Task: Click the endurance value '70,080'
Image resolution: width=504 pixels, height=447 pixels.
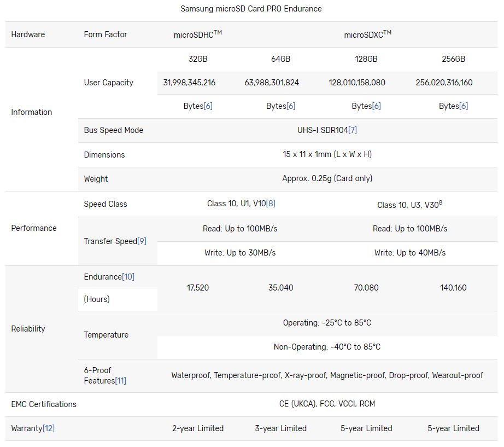Action: click(x=366, y=288)
